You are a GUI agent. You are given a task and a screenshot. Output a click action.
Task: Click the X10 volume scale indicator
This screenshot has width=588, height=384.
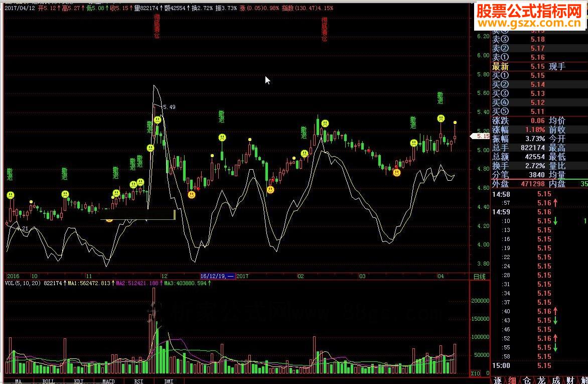coord(476,373)
